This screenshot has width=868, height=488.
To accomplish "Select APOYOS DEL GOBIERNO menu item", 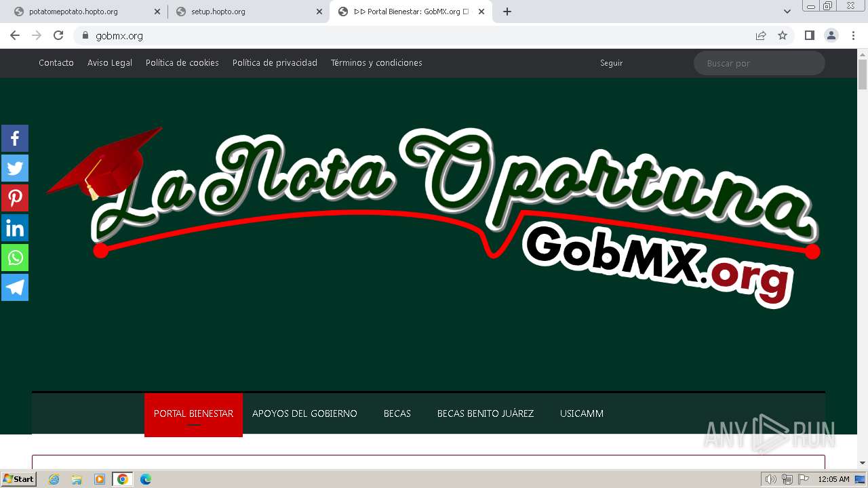I will click(304, 413).
